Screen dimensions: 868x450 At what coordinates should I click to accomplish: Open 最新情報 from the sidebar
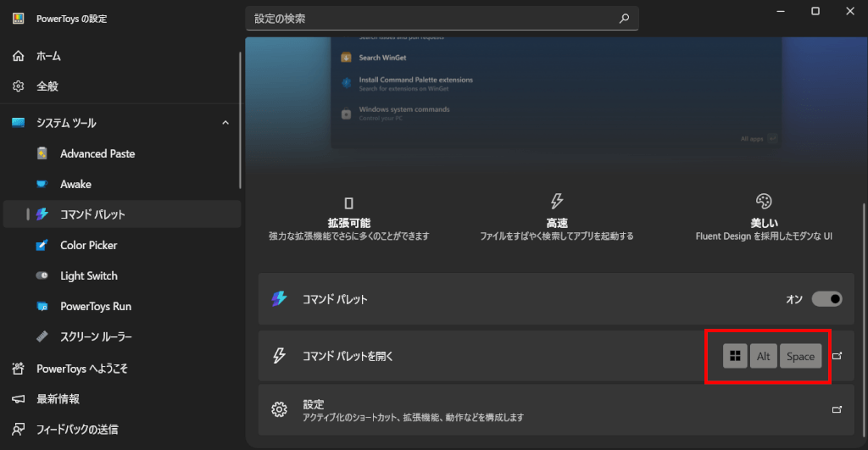tap(58, 398)
